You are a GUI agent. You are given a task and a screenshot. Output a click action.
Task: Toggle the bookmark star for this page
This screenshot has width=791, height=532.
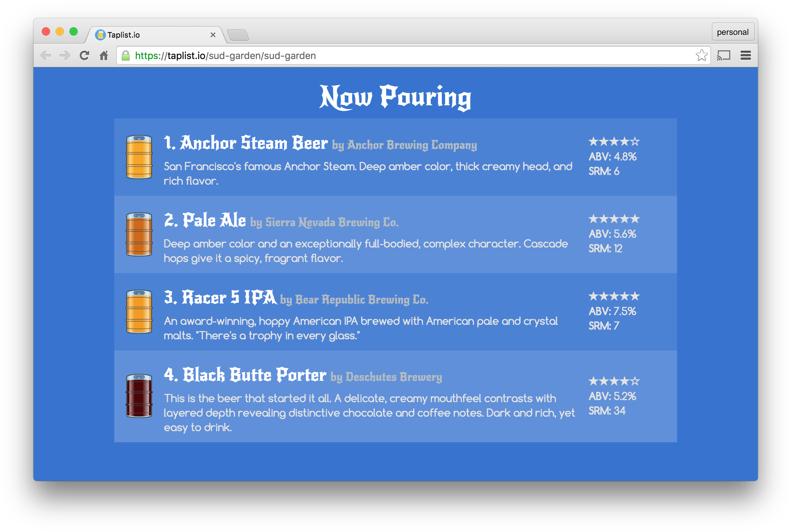click(x=702, y=55)
